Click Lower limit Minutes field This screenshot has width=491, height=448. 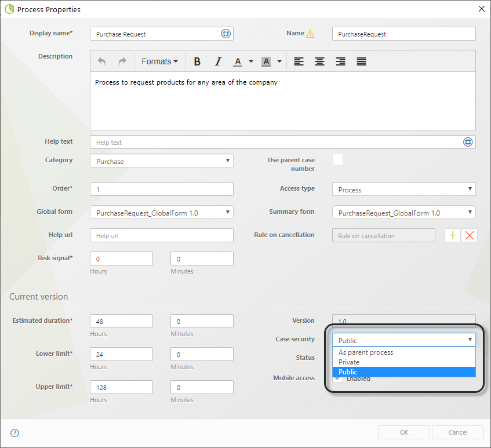coord(202,354)
